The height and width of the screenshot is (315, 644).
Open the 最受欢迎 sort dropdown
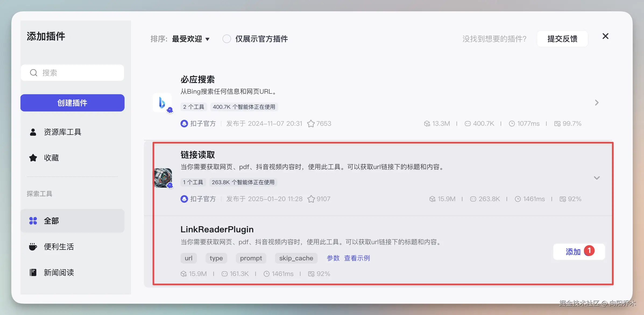coord(190,39)
